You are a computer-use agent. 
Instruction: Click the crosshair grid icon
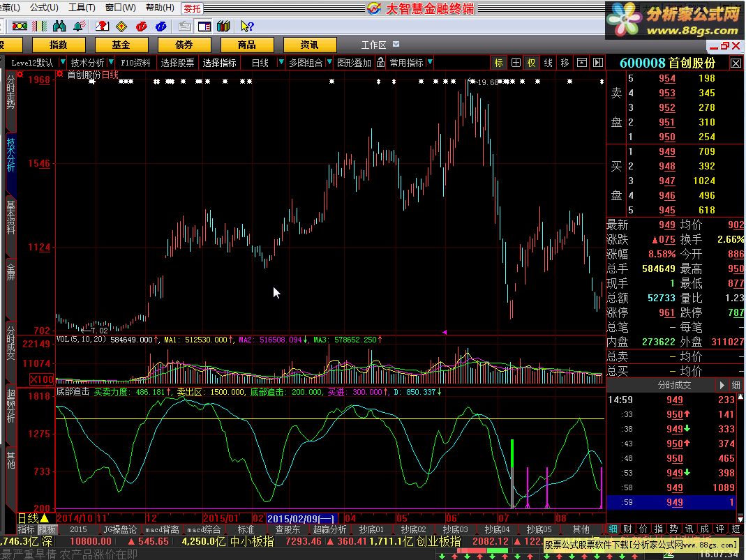tap(516, 62)
